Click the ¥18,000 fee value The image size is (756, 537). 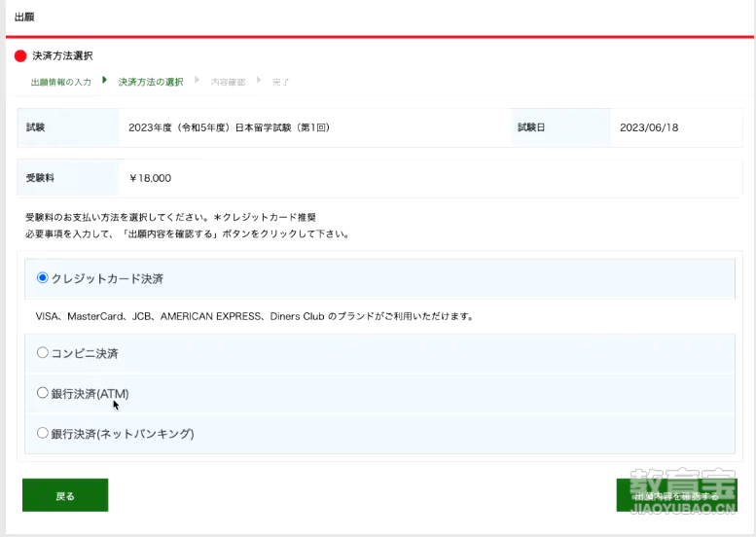[150, 178]
